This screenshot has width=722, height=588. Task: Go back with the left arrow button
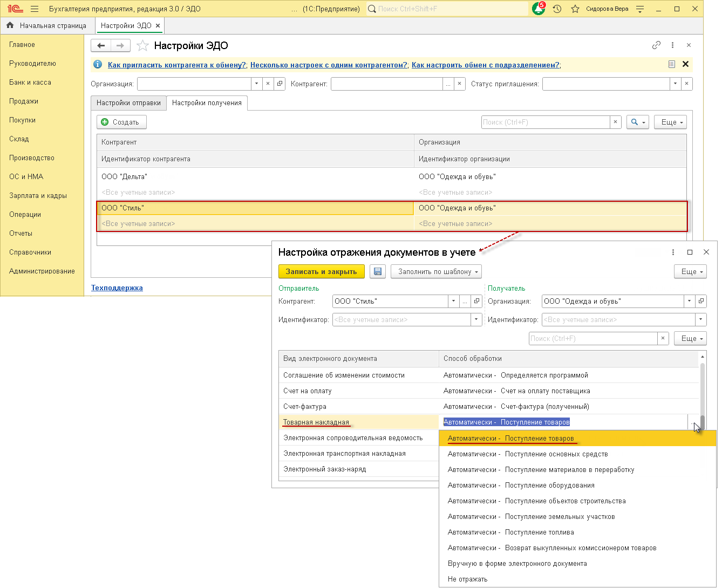click(101, 45)
